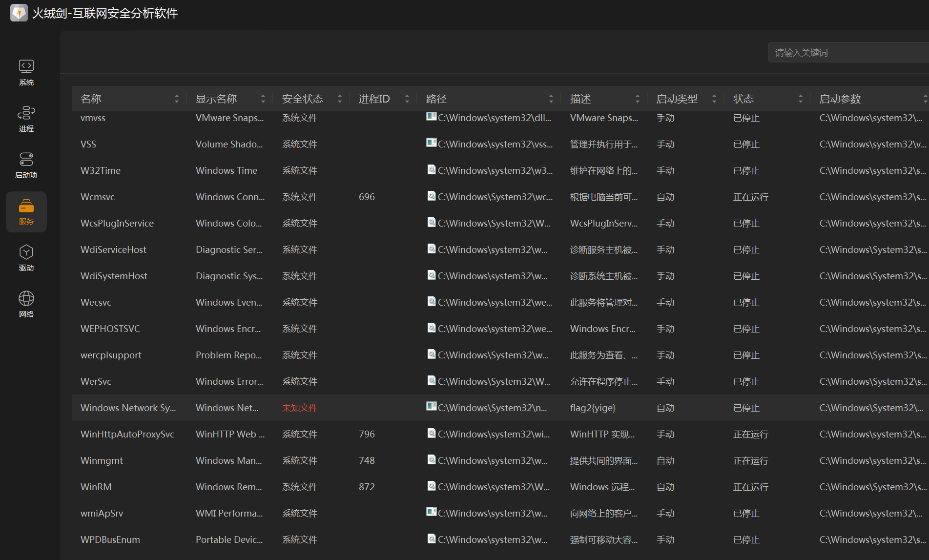This screenshot has height=560, width=929.
Task: Select the Wcmsvc service row
Action: coord(98,197)
